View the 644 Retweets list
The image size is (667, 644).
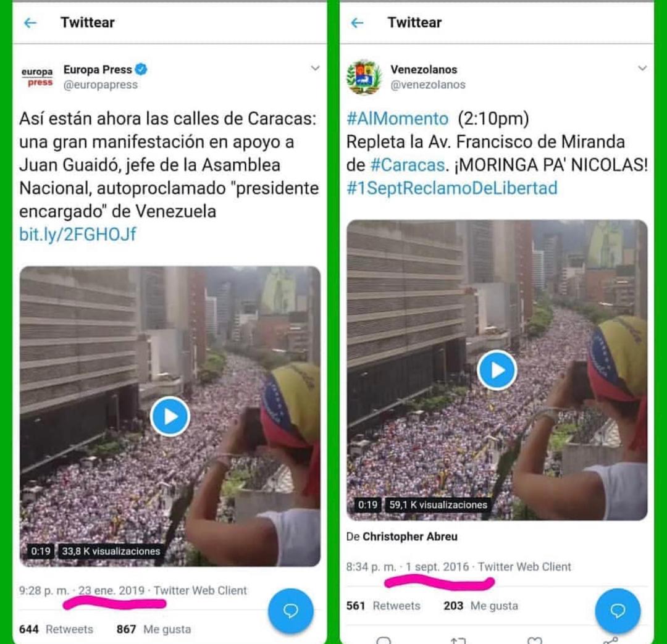point(56,629)
